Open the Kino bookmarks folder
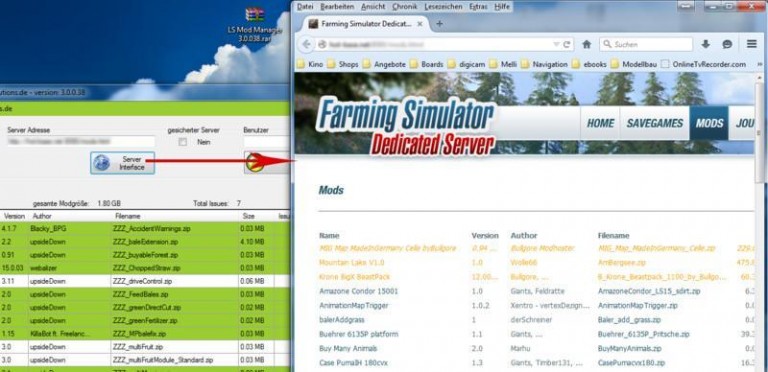The image size is (768, 372). pyautogui.click(x=310, y=64)
